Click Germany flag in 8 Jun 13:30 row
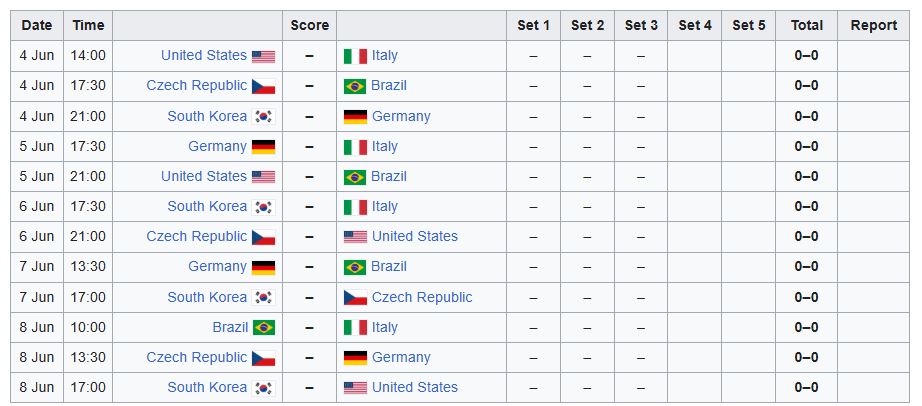 coord(355,358)
